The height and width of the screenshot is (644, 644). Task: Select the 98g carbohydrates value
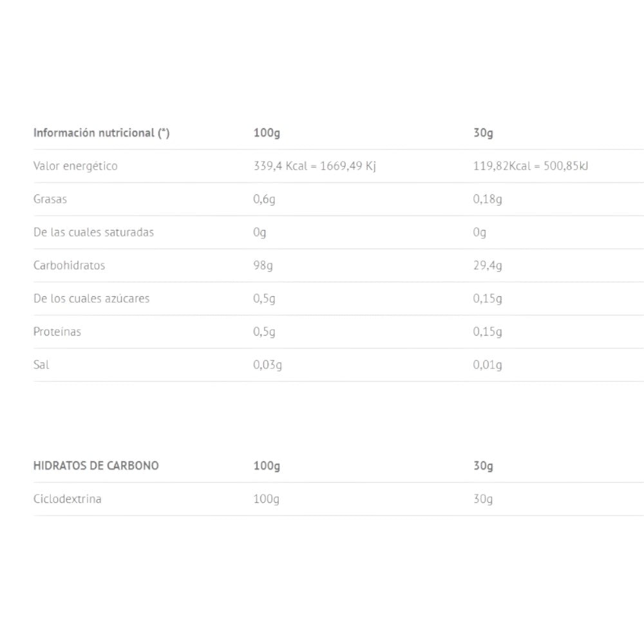(263, 266)
